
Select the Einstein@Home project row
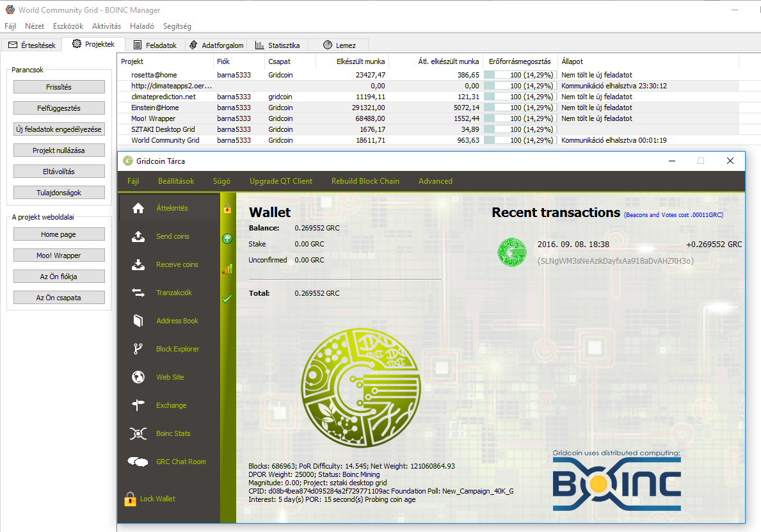click(428, 108)
